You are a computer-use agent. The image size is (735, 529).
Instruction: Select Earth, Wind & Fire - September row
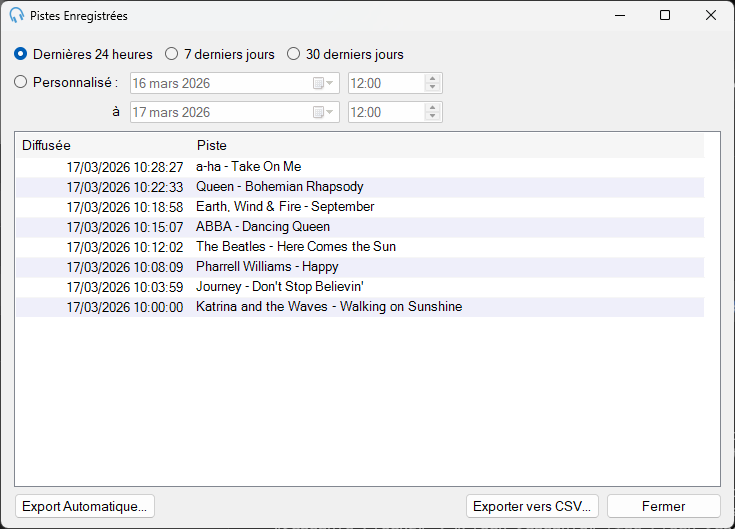[360, 207]
